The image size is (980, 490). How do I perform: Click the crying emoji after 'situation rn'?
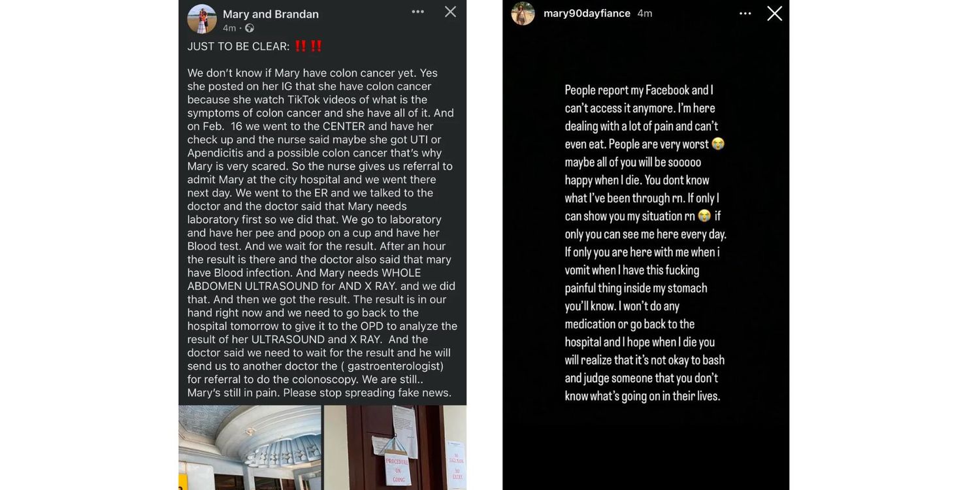point(704,216)
